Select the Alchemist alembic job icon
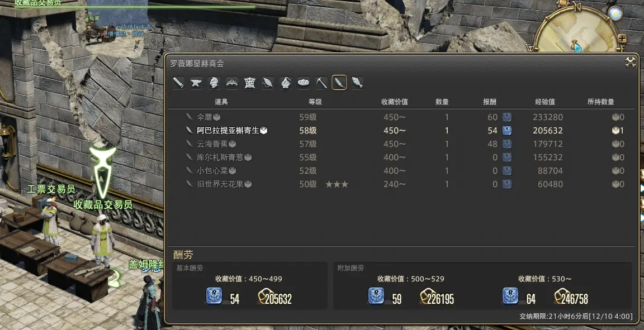The height and width of the screenshot is (330, 644). tap(286, 83)
